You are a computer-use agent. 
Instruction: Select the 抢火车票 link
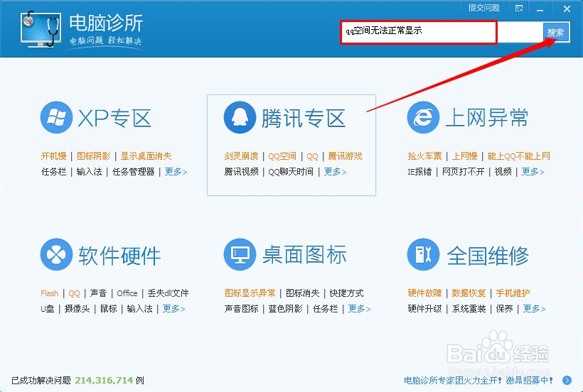(x=424, y=156)
